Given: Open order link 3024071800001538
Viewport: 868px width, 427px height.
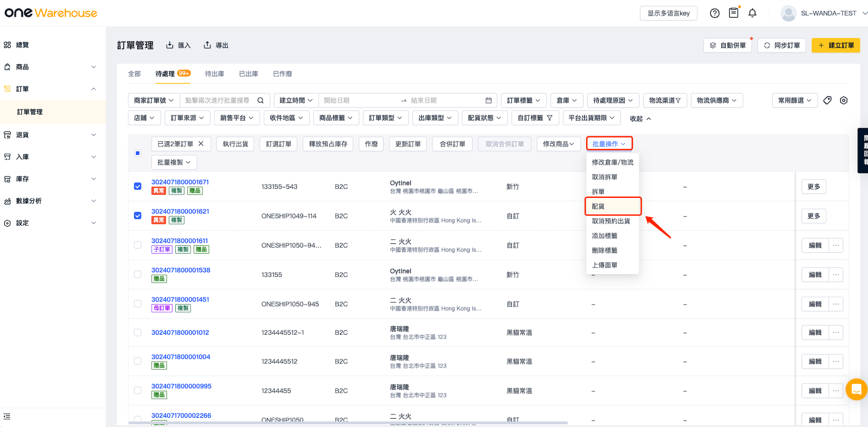Looking at the screenshot, I should click(x=181, y=270).
